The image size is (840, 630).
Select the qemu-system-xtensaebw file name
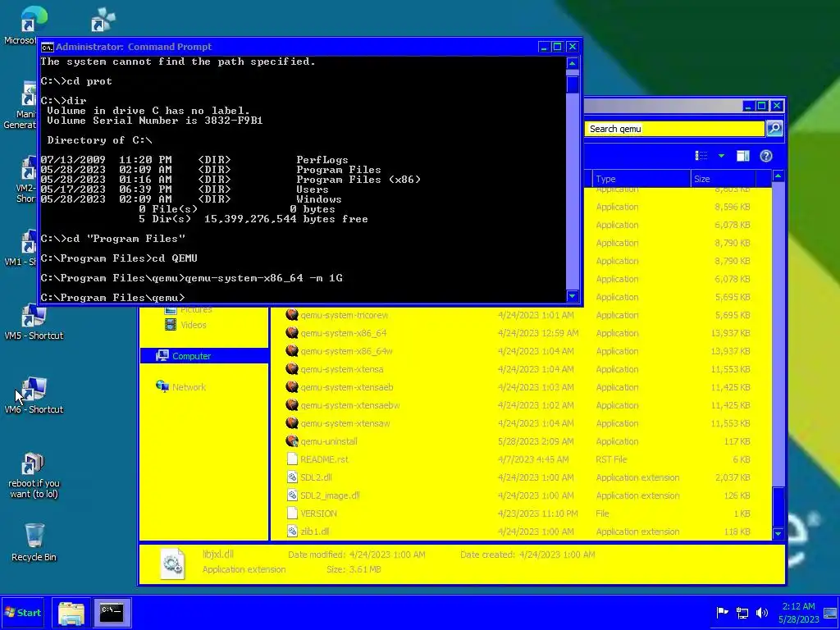tap(349, 405)
